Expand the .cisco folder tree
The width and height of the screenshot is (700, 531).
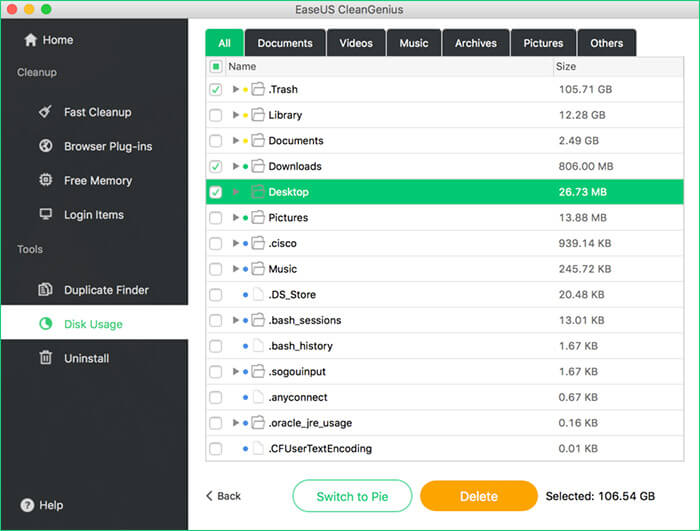point(236,243)
